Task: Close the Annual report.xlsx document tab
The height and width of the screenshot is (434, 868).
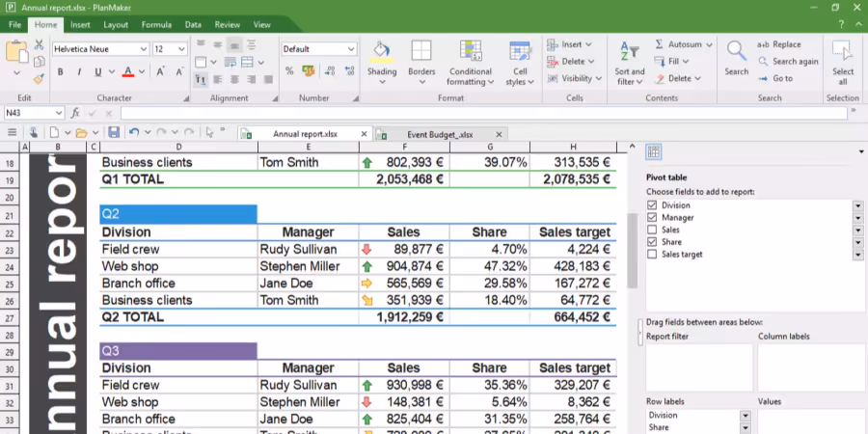Action: tap(364, 134)
